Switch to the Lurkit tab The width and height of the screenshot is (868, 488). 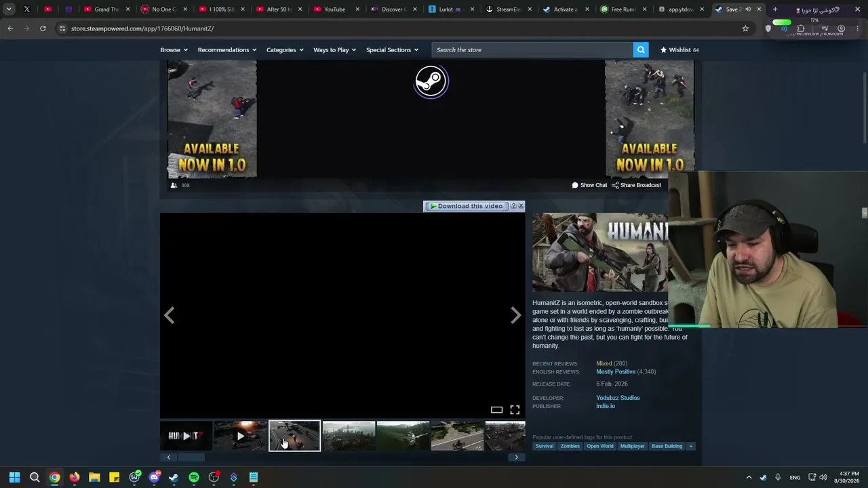452,9
